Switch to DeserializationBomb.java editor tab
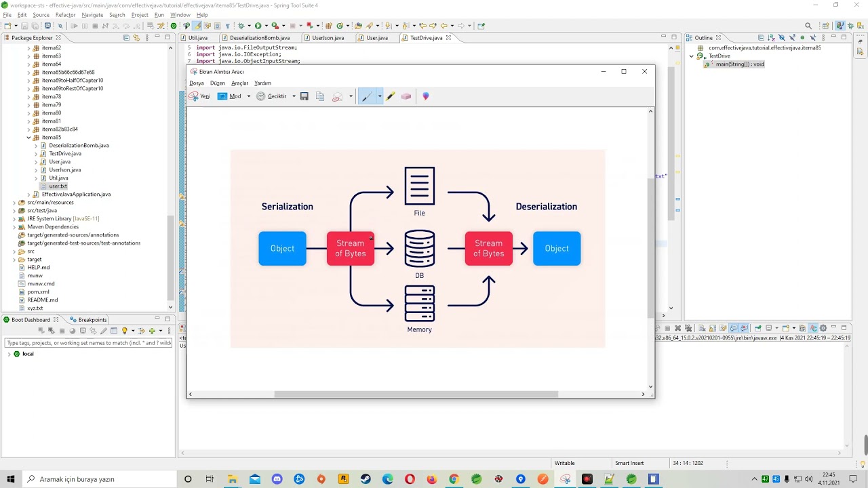 260,38
